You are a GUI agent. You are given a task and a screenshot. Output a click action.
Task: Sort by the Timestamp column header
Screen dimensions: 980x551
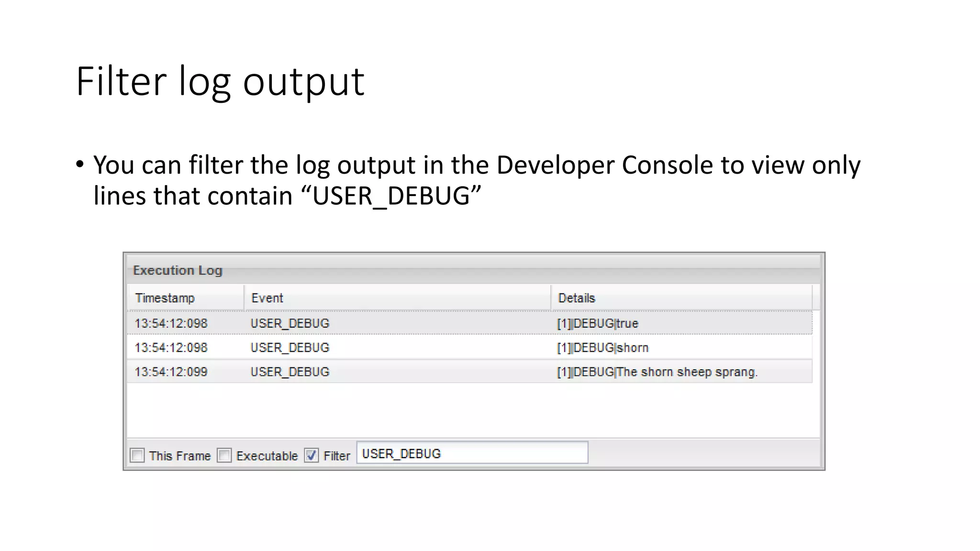[186, 298]
